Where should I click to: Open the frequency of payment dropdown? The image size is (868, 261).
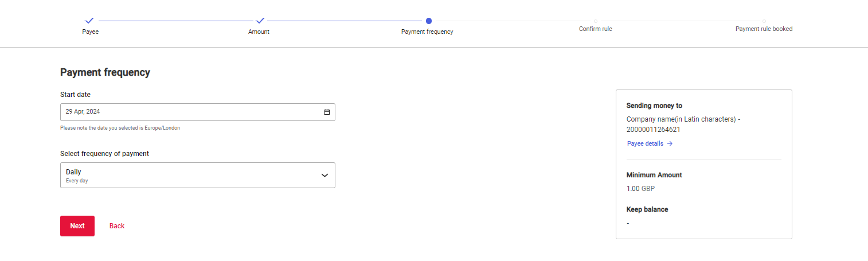197,176
